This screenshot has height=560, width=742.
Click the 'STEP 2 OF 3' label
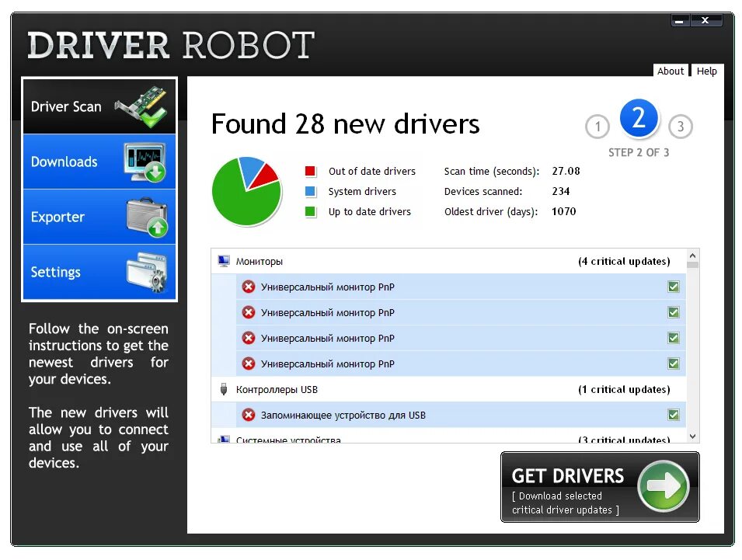pos(639,152)
